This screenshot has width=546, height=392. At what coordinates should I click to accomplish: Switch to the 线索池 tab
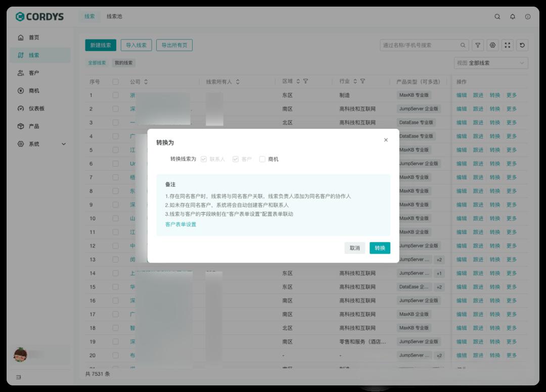click(114, 16)
